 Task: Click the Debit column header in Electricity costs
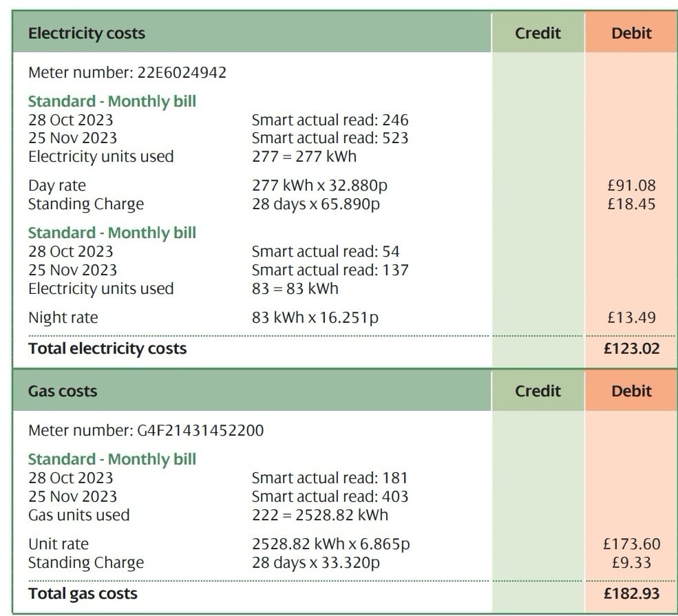pyautogui.click(x=631, y=33)
